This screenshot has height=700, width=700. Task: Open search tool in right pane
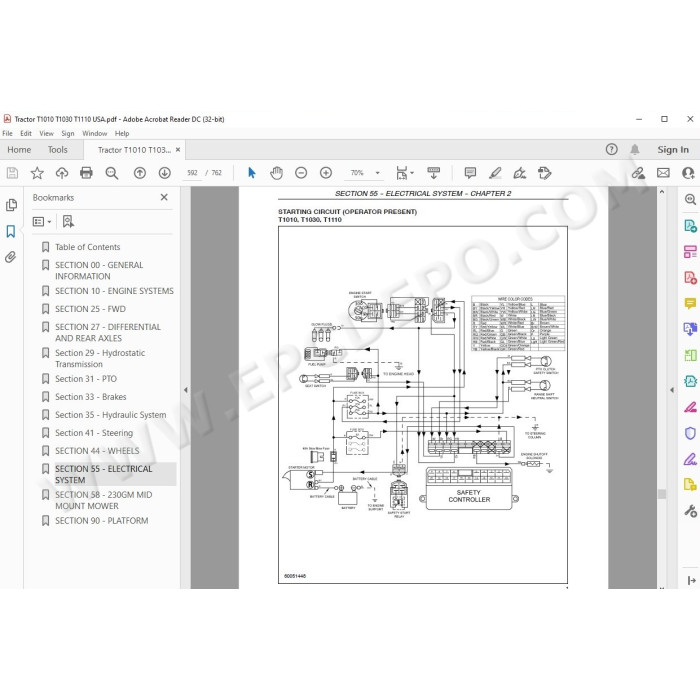pos(690,200)
